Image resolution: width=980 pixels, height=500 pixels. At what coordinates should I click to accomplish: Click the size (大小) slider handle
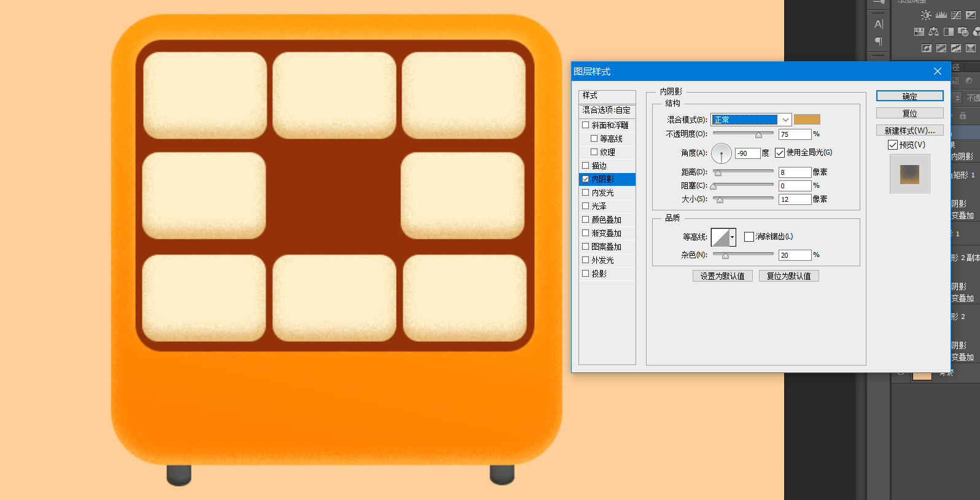point(720,200)
